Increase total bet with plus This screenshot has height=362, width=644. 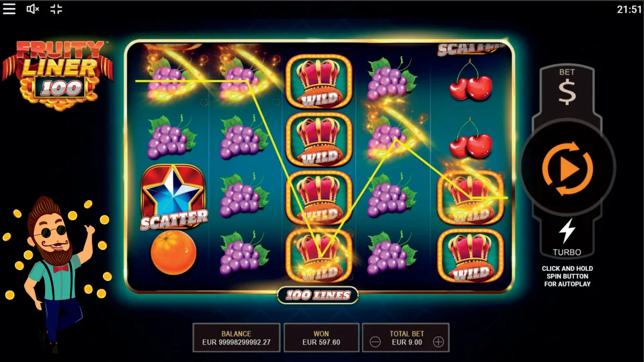point(438,342)
